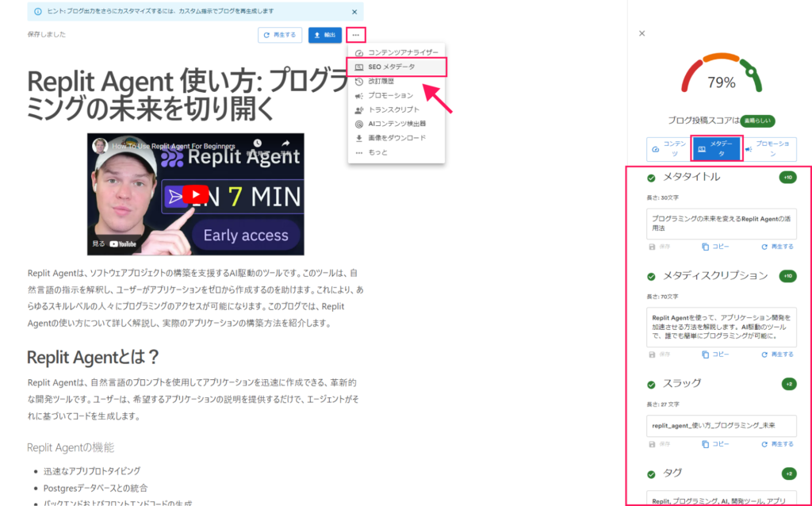Screen dimensions: 812x506
Task: Click the green check icon beside タグ
Action: tap(652, 474)
